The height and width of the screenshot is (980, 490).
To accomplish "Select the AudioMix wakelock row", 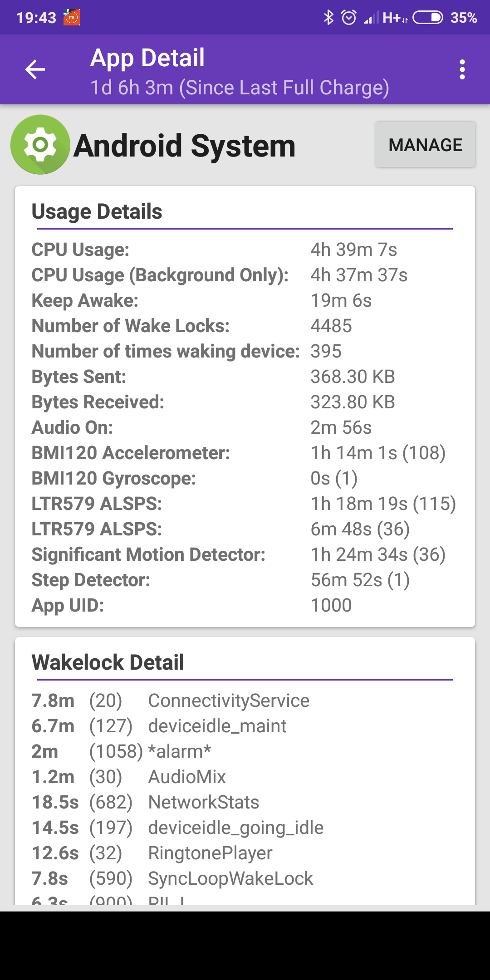I will click(x=187, y=777).
